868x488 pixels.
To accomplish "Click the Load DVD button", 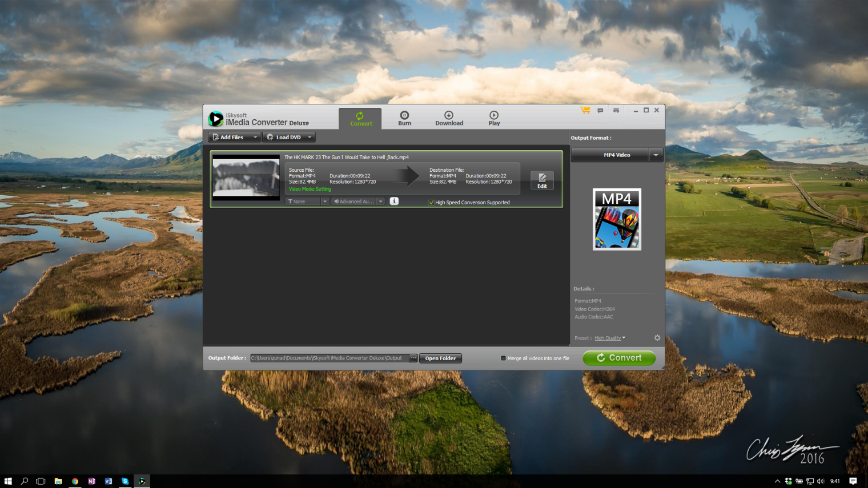I will tap(284, 138).
